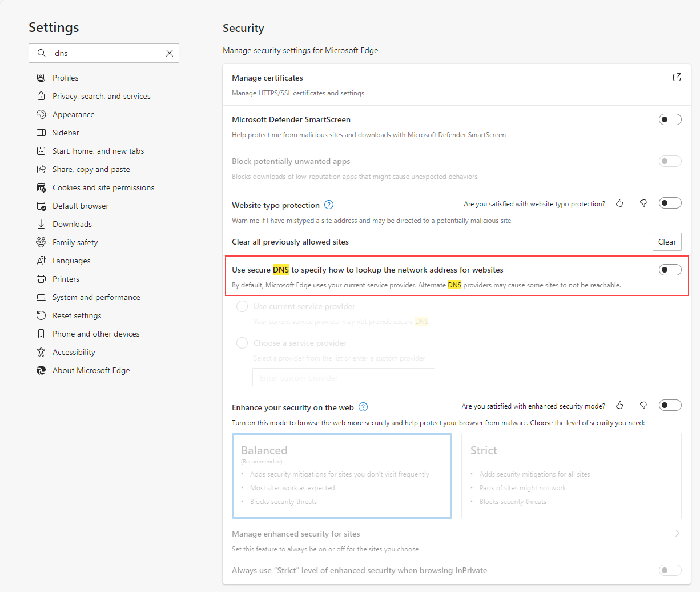The width and height of the screenshot is (700, 592).
Task: Toggle Block potentially unwanted apps switch
Action: tap(670, 161)
